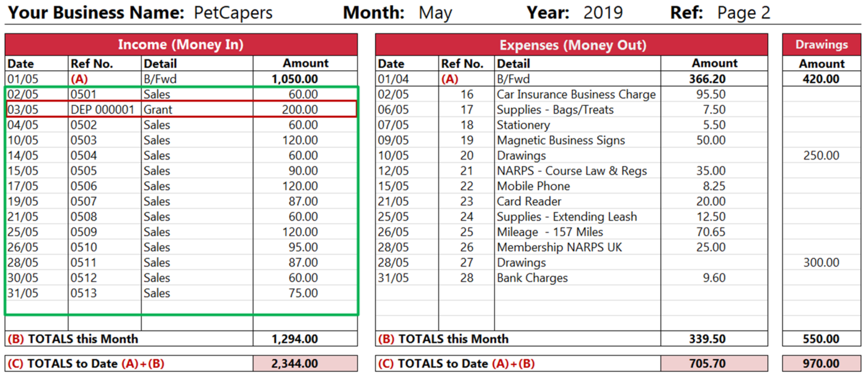Select the pink drawings total 970.00 cell
Viewport: 868px width, 377px height.
click(821, 364)
